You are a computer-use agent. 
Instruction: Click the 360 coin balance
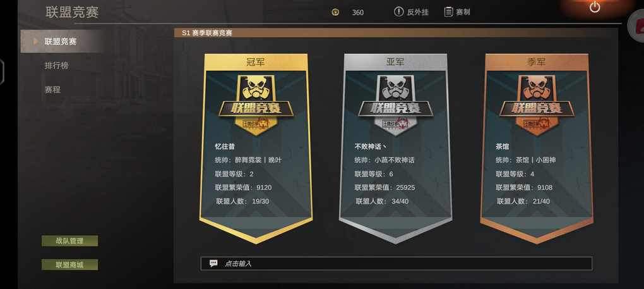pos(358,13)
